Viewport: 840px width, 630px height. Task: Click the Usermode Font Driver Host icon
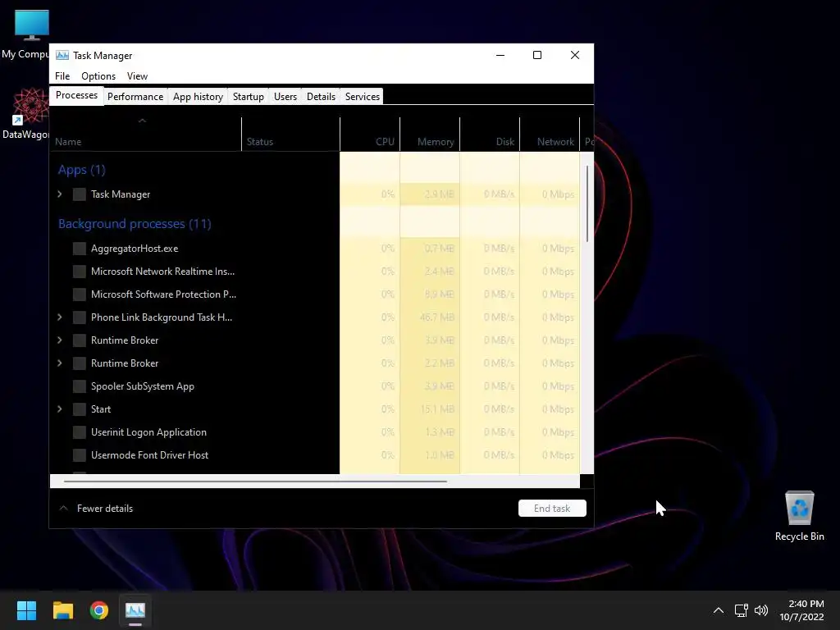click(80, 455)
